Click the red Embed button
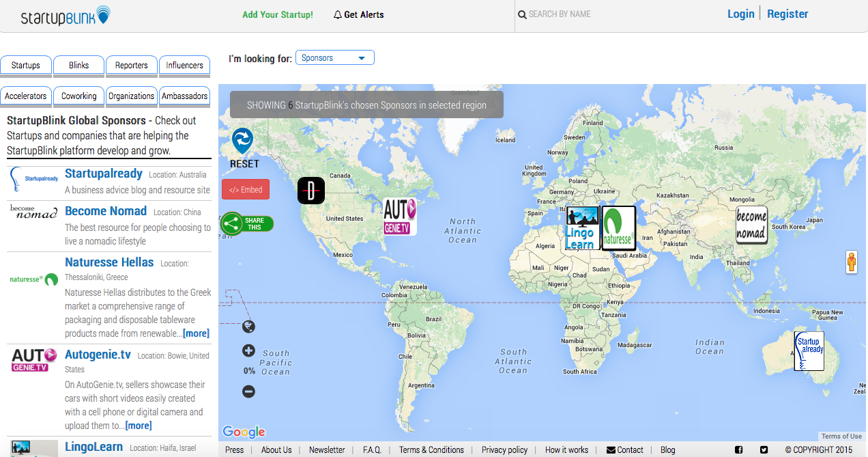 [246, 190]
